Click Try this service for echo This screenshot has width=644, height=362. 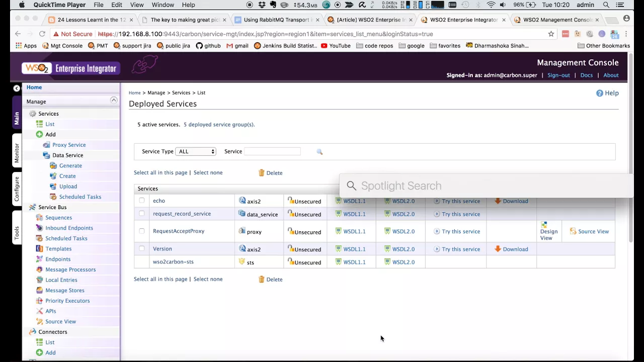(x=461, y=201)
